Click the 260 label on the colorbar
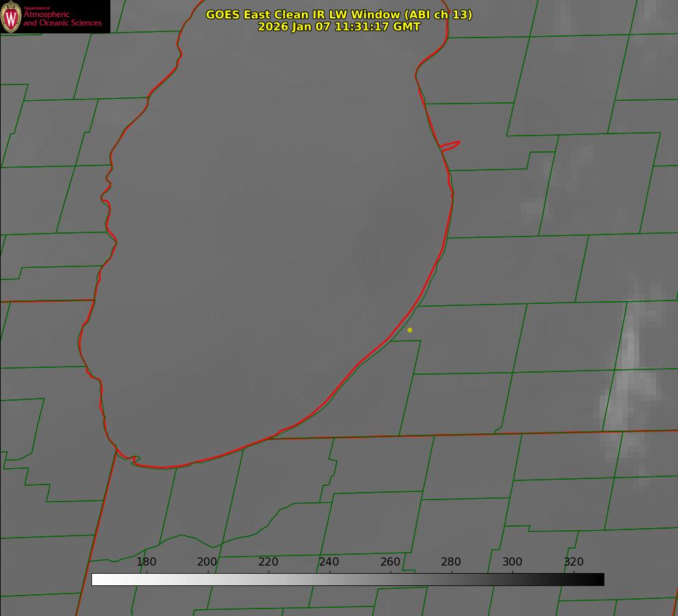This screenshot has height=616, width=678. tap(390, 561)
